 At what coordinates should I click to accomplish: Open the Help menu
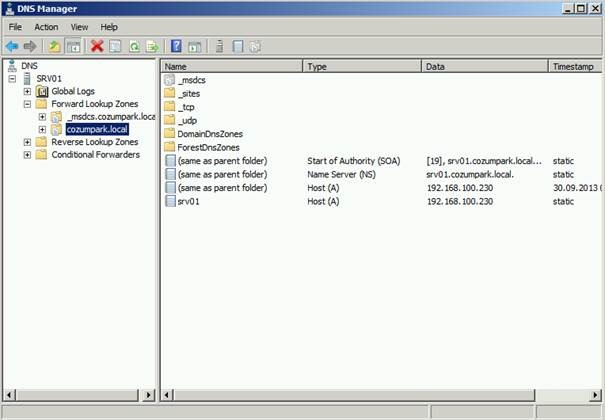pyautogui.click(x=109, y=27)
